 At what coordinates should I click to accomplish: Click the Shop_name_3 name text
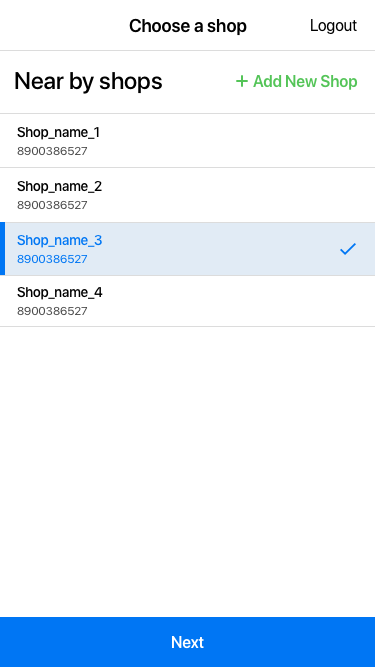click(60, 241)
